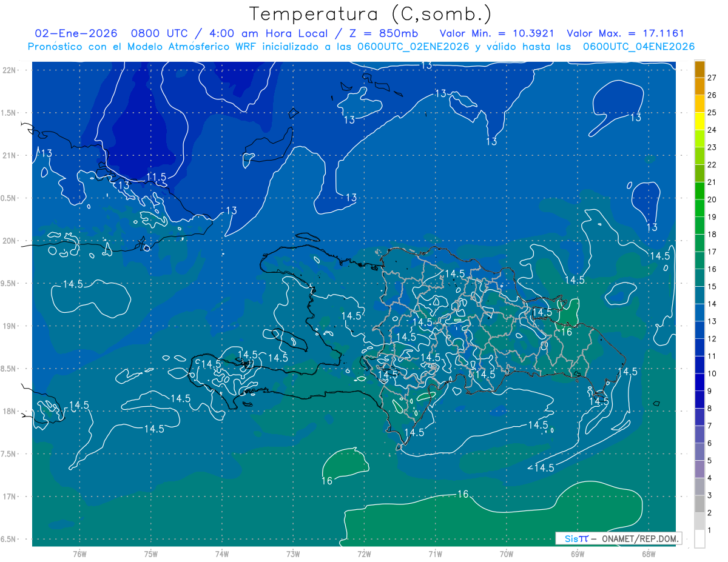Click the '12' color scale label

pyautogui.click(x=712, y=339)
